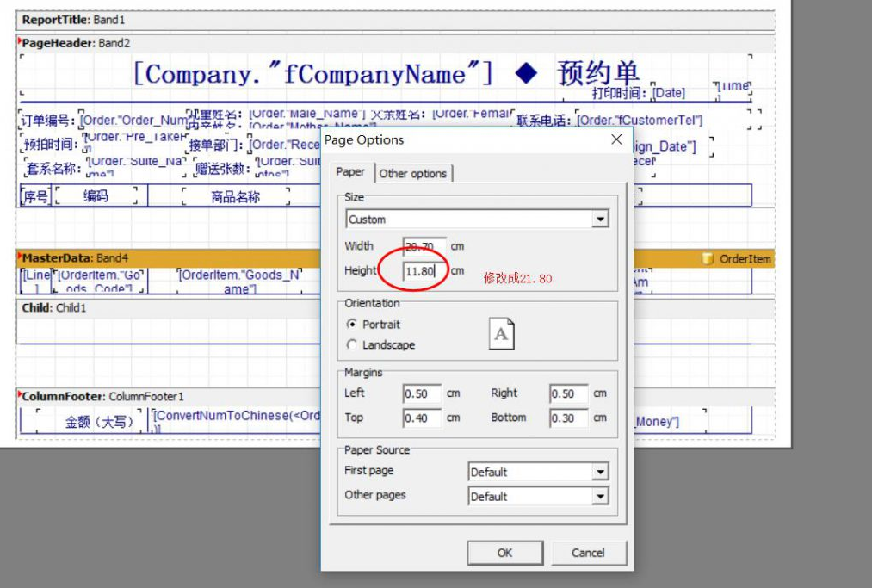Screen dimensions: 872x588
Task: Click the OrderItem dataset icon on MasterData band
Action: [x=708, y=258]
